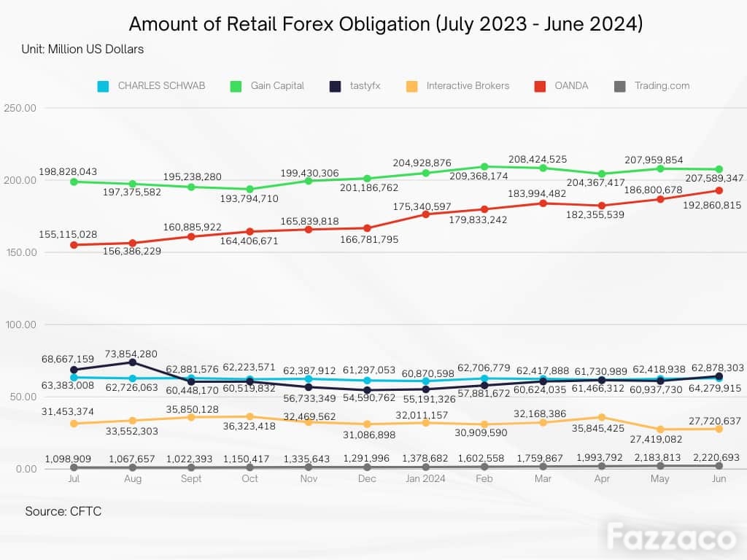Click the 64,279,915 data label
The image size is (747, 560).
coord(715,388)
